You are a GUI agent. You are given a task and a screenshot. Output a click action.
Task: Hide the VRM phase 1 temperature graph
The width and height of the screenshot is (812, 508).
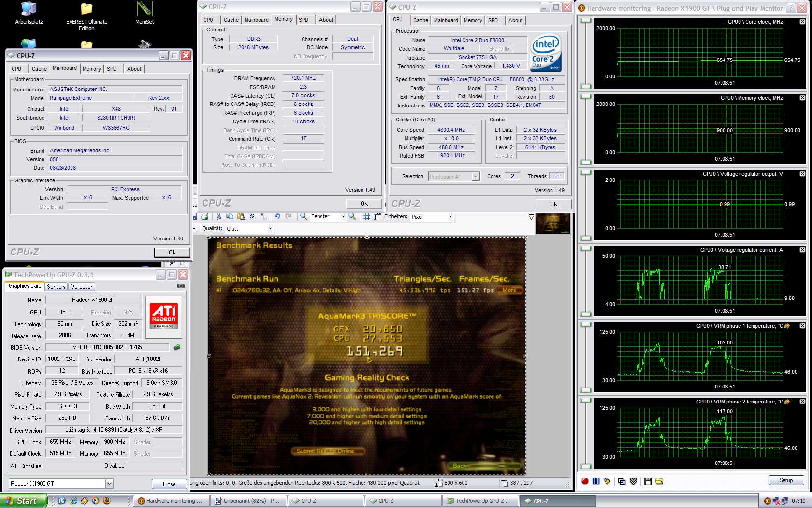coord(802,326)
